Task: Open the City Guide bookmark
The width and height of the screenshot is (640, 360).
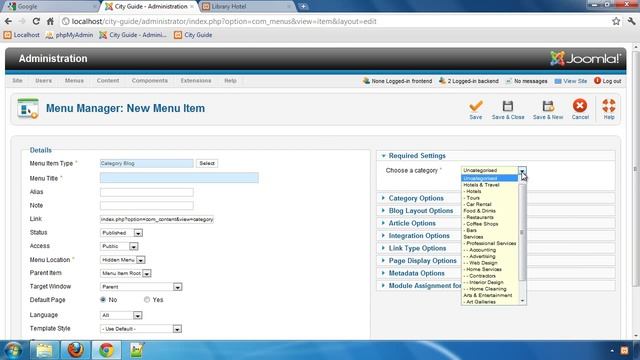Action: point(193,35)
